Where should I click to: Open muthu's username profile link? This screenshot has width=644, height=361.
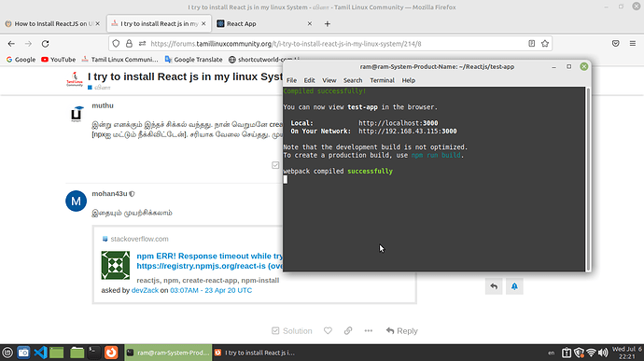(x=103, y=105)
